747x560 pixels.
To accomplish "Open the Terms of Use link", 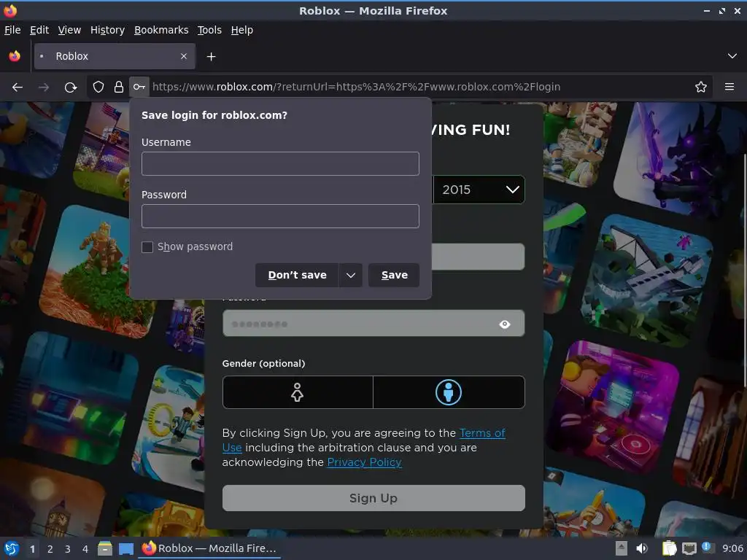I will (x=482, y=433).
